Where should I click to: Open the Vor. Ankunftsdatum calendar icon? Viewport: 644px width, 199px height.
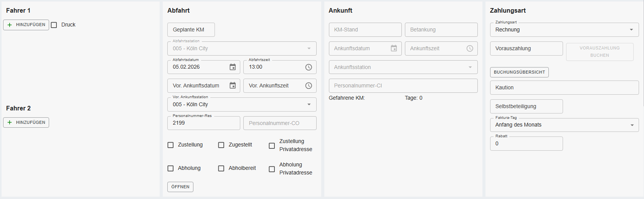coord(233,86)
